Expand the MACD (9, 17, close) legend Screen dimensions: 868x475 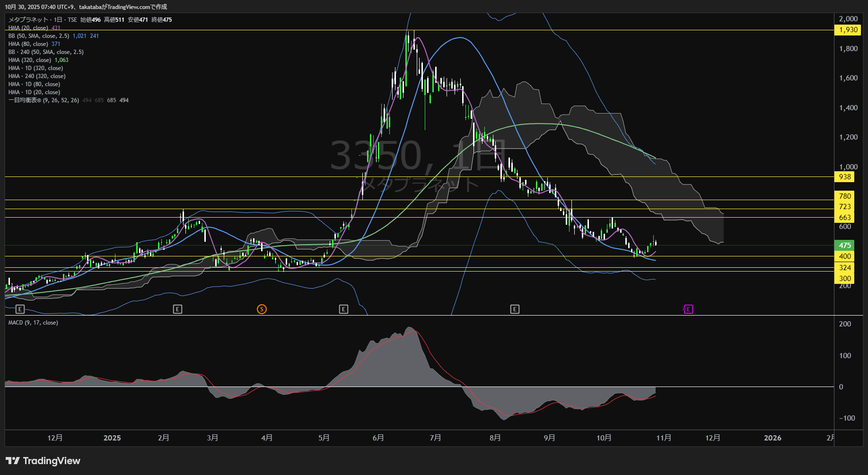(33, 323)
